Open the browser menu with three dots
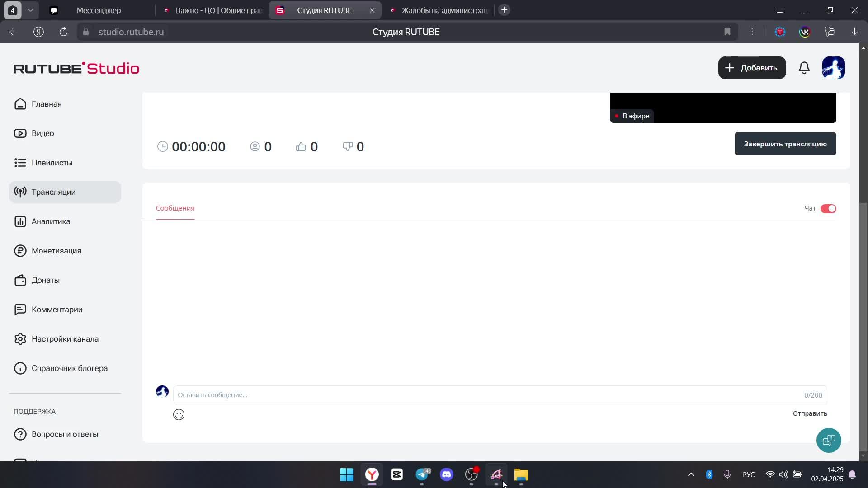This screenshot has width=868, height=488. pyautogui.click(x=752, y=32)
